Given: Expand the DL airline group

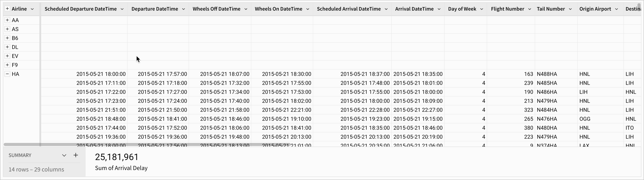Looking at the screenshot, I should (x=7, y=47).
